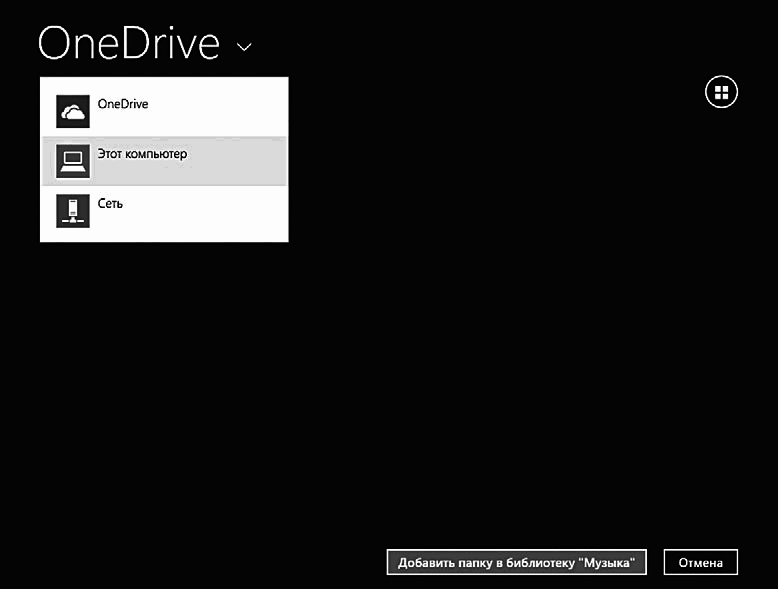Choose network location Сеть from dropdown list

pyautogui.click(x=164, y=211)
